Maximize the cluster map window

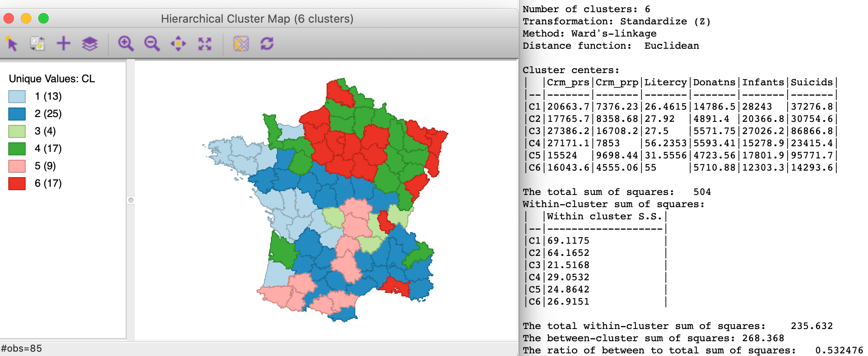[x=43, y=18]
